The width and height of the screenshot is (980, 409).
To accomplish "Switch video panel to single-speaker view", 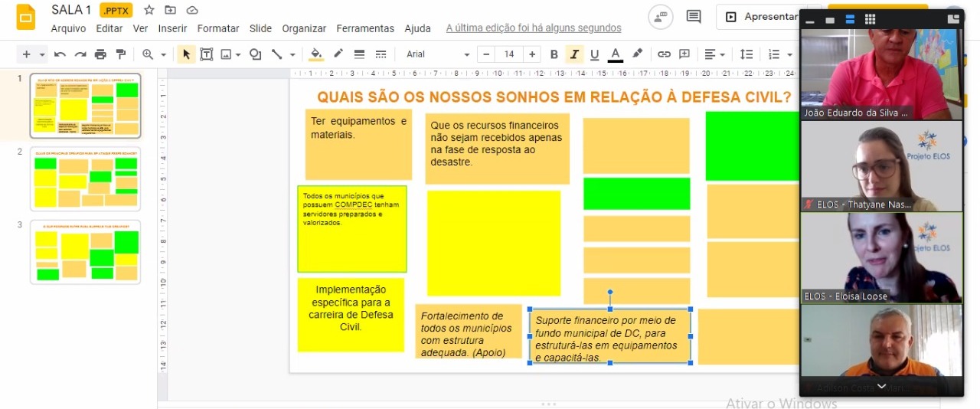I will tap(830, 19).
